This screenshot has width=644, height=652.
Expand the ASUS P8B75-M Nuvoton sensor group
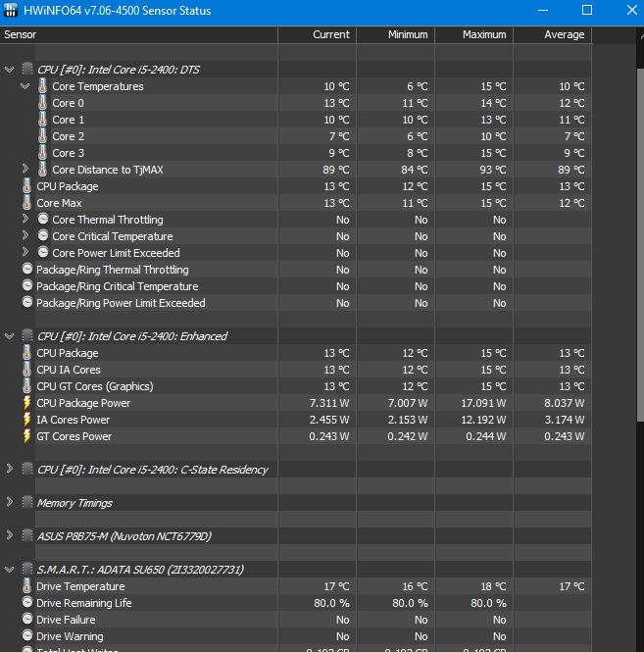pos(9,535)
